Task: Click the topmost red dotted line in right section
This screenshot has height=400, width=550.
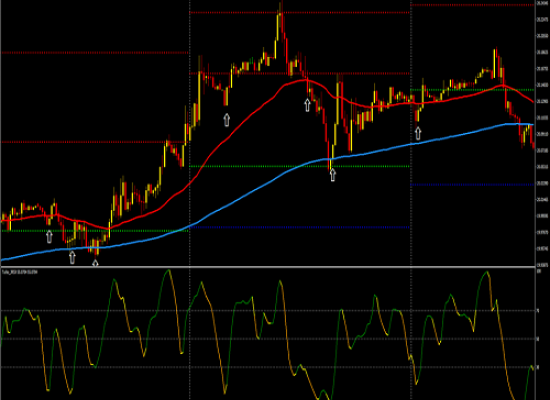Action: pyautogui.click(x=472, y=5)
